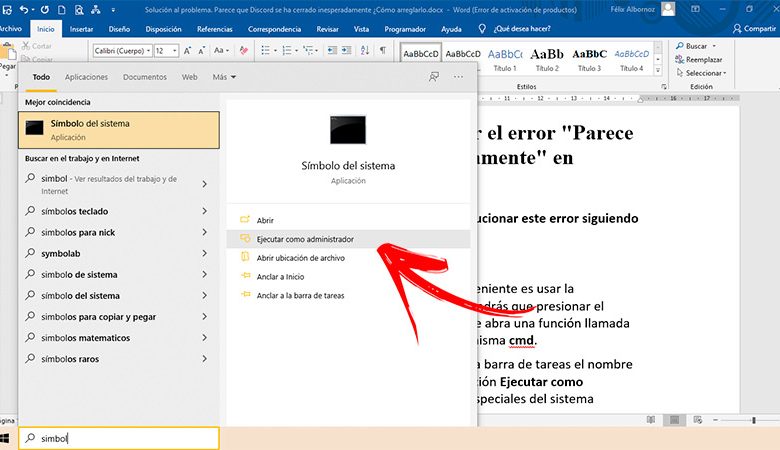Open the font size 12 dropdown
This screenshot has width=780, height=450.
click(175, 51)
